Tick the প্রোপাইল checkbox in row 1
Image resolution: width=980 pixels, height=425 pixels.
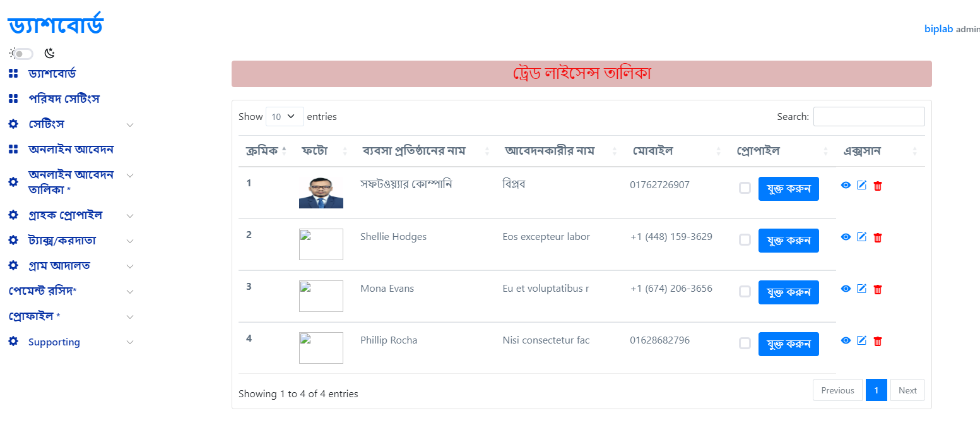point(745,188)
